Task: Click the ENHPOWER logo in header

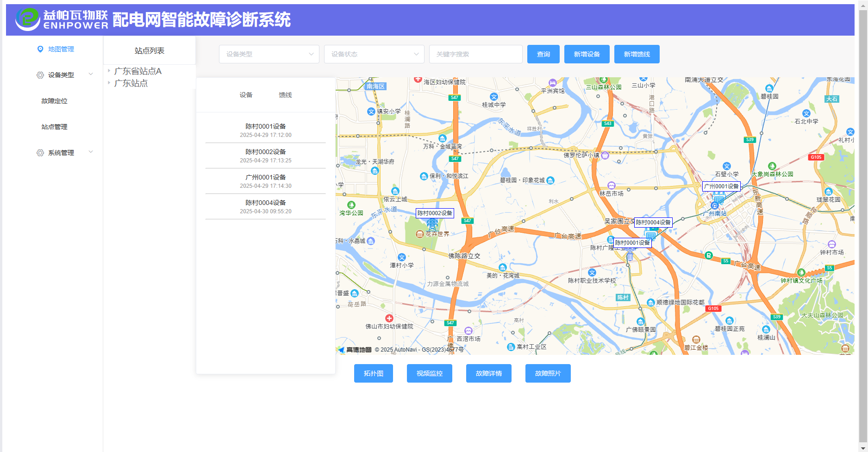Action: pyautogui.click(x=62, y=19)
